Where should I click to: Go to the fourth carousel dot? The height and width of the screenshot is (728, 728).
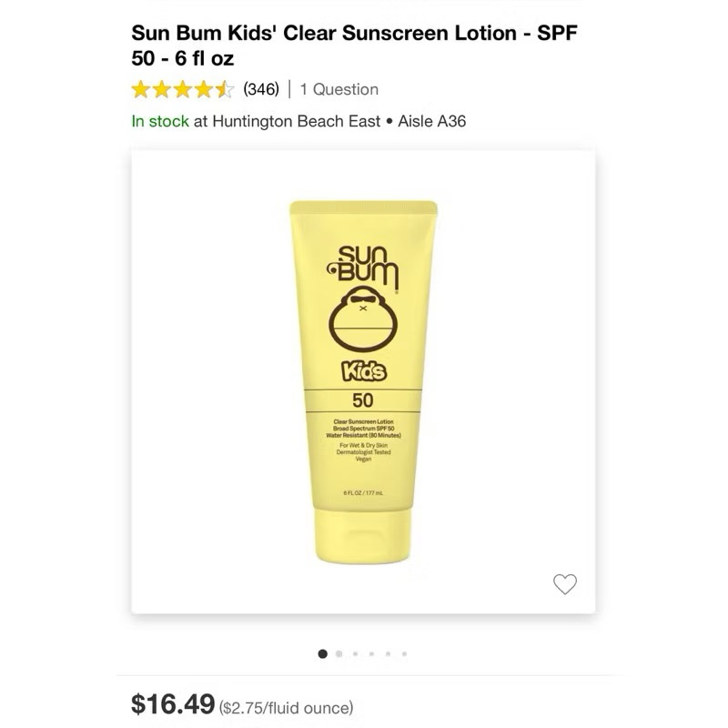click(x=371, y=653)
